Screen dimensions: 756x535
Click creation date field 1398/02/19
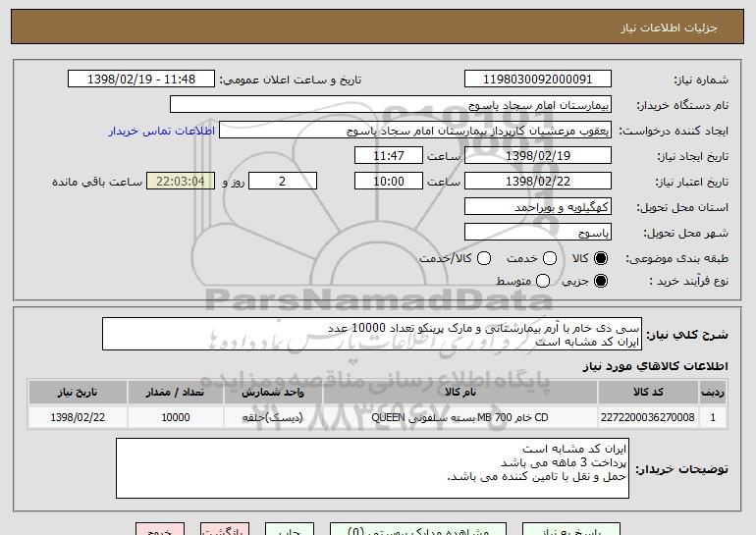click(x=538, y=156)
